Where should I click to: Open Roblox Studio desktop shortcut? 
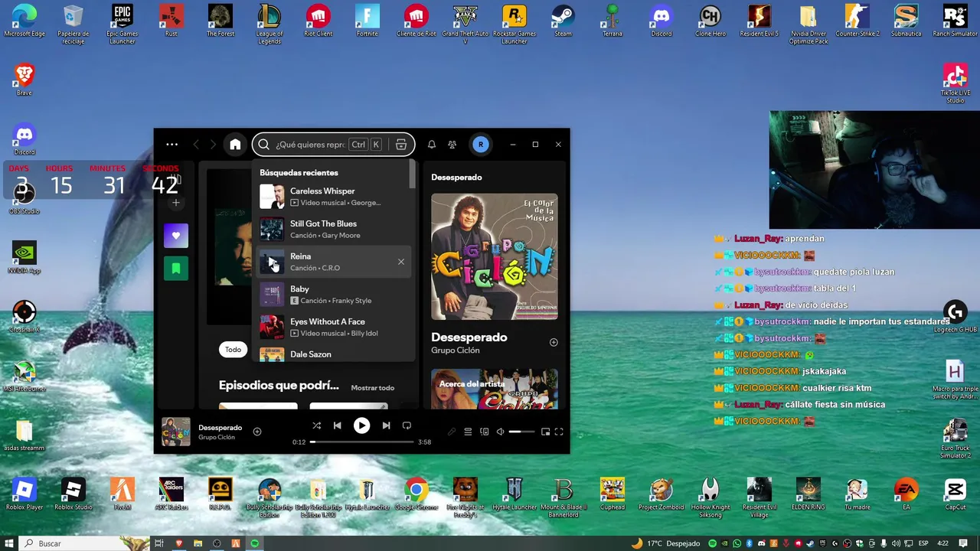(x=73, y=494)
